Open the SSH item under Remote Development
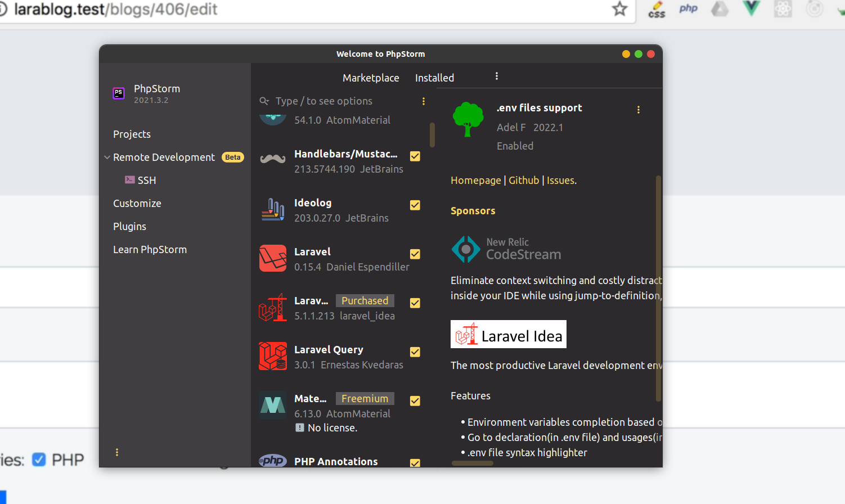This screenshot has height=504, width=845. [x=146, y=181]
